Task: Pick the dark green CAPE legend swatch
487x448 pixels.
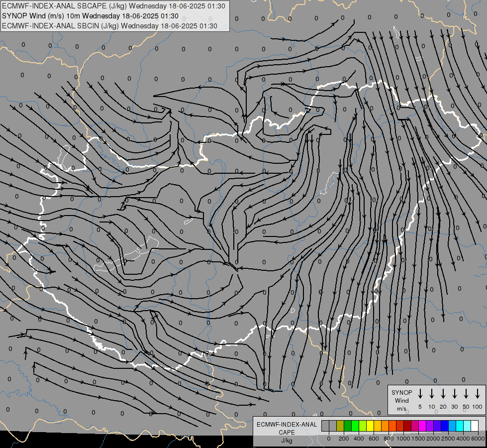Action: (348, 426)
